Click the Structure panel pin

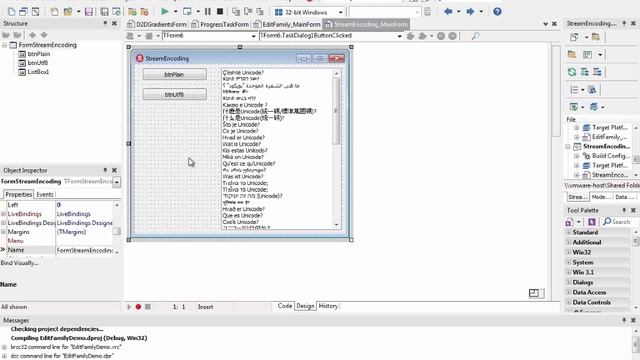click(x=105, y=24)
